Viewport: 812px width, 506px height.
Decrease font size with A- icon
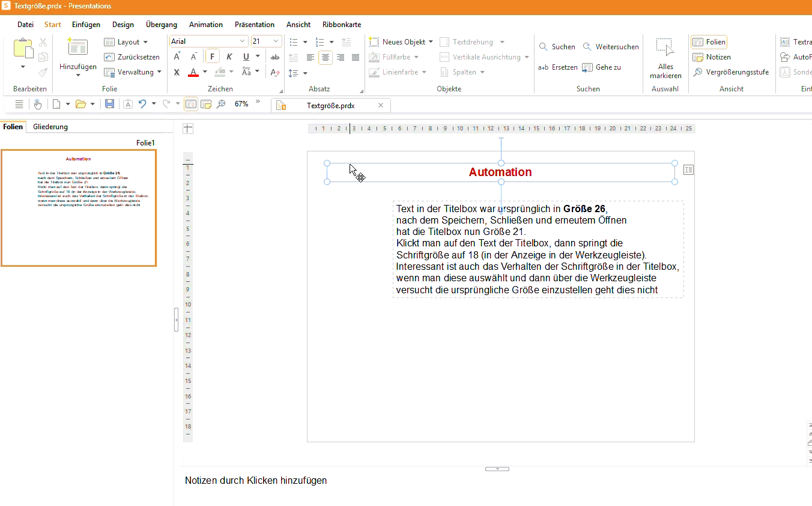tap(194, 56)
